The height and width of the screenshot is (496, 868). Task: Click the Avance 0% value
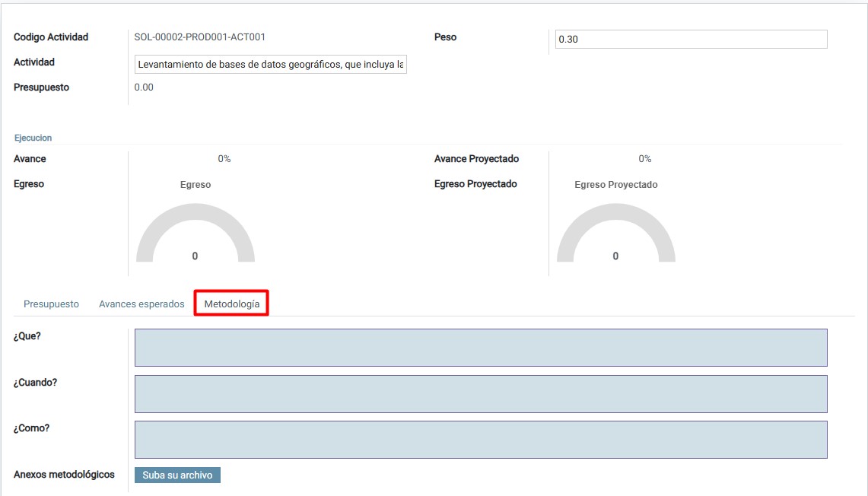pos(224,159)
